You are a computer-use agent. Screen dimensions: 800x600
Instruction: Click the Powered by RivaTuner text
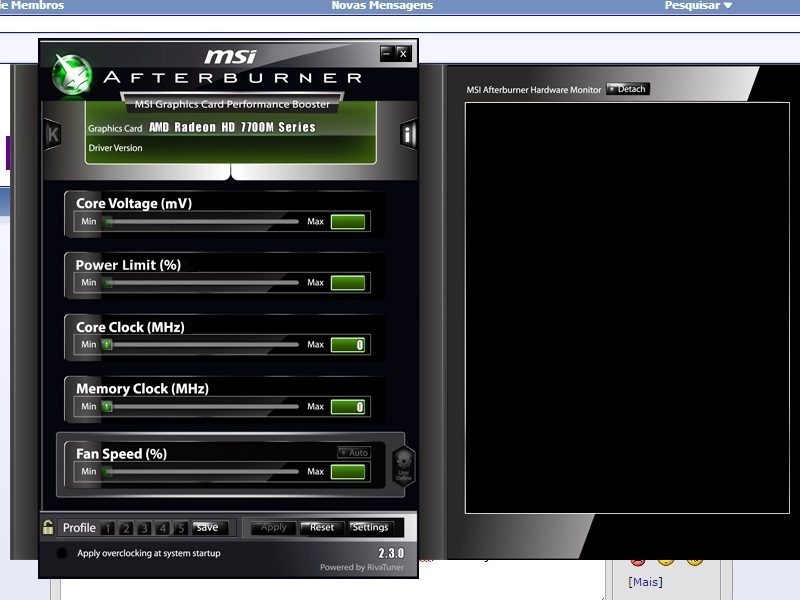point(362,567)
